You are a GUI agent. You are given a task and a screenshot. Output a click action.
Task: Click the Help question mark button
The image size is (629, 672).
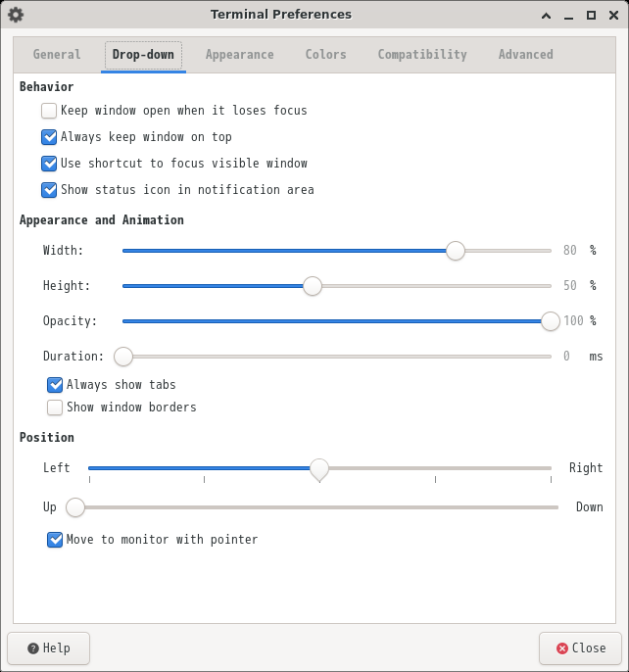pyautogui.click(x=48, y=648)
